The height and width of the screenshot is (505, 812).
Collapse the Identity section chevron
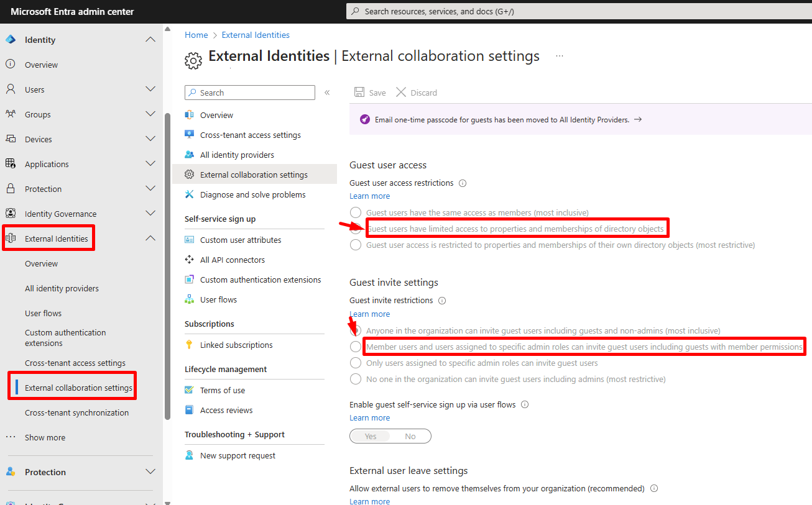pos(150,39)
